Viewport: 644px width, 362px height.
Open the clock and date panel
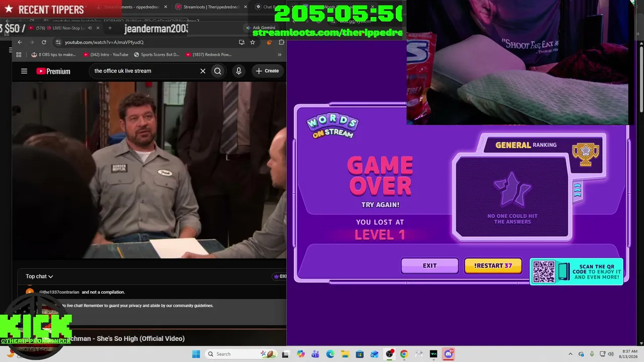tap(629, 354)
